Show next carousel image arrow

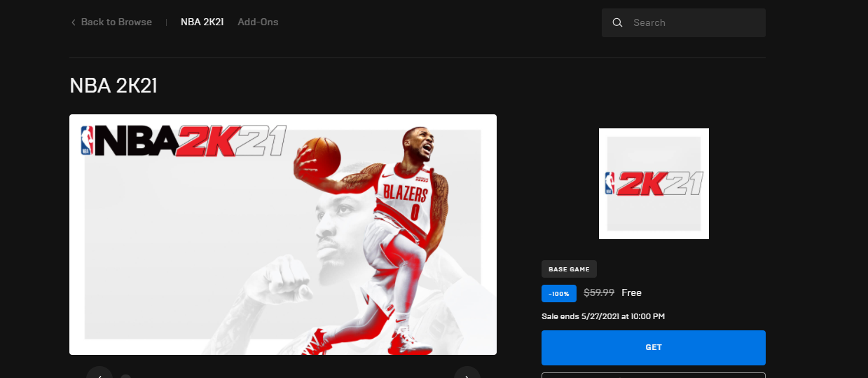(467, 373)
